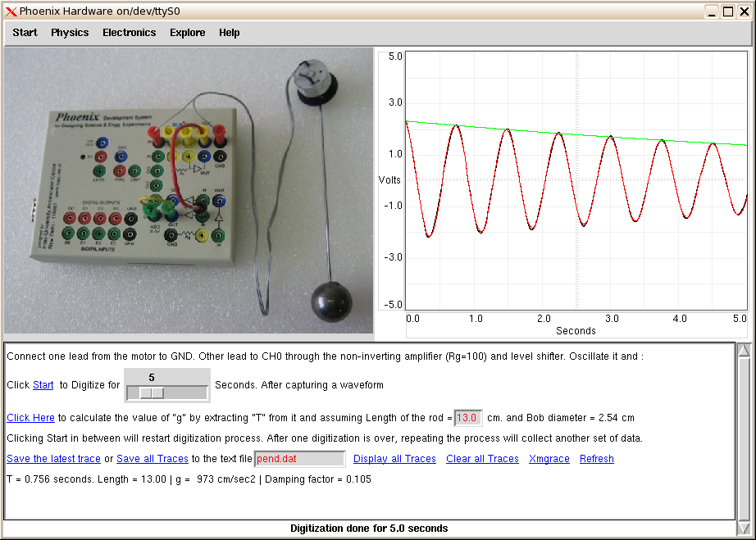756x540 pixels.
Task: Minimize the Phoenix Hardware window
Action: point(711,11)
